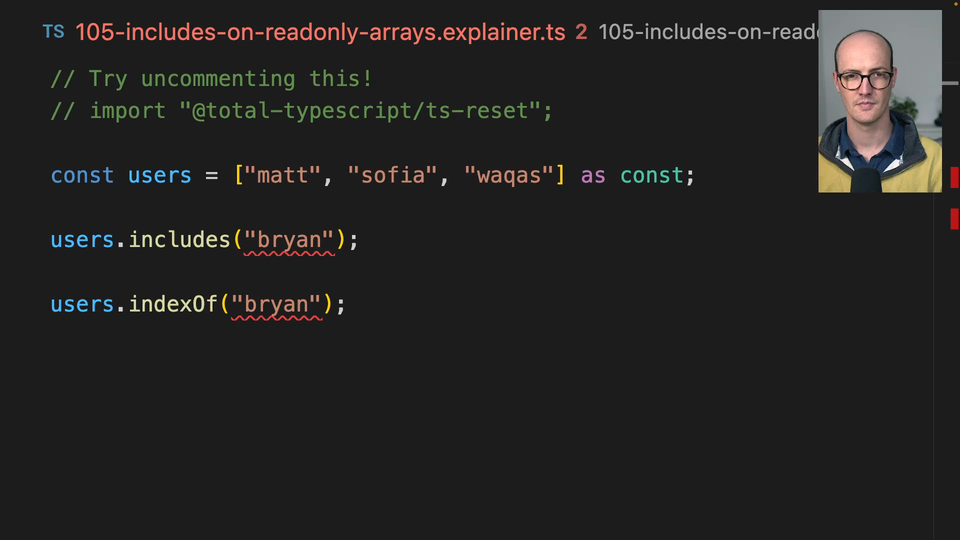Jump to the lower red error marker in the overview ruler
Viewport: 960px width, 540px height.
click(x=954, y=219)
